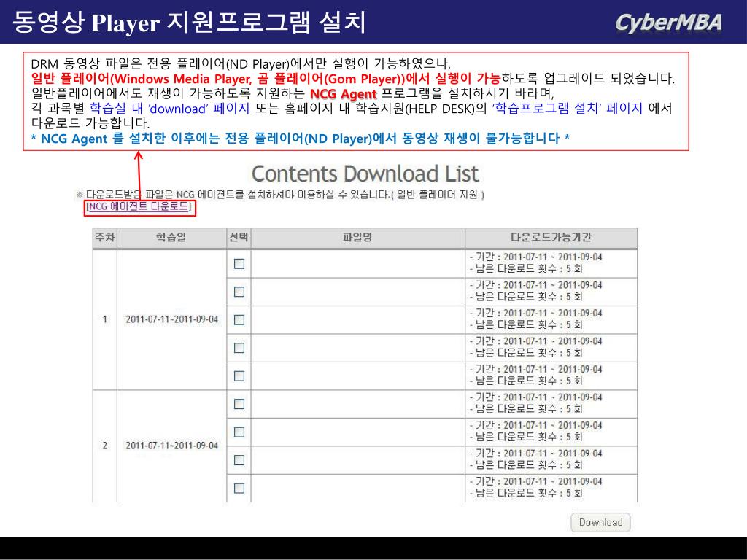Click the notice text about NCG 에이전트 설치

coord(280,195)
